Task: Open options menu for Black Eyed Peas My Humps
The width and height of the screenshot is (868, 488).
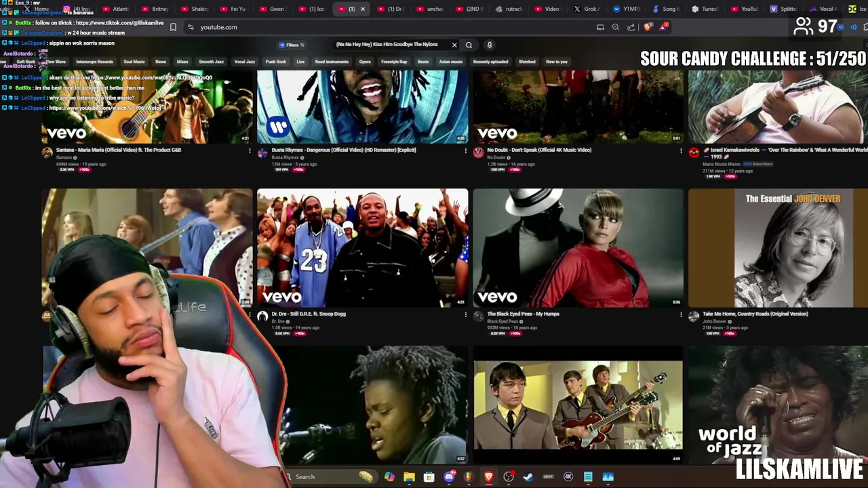Action: click(681, 315)
